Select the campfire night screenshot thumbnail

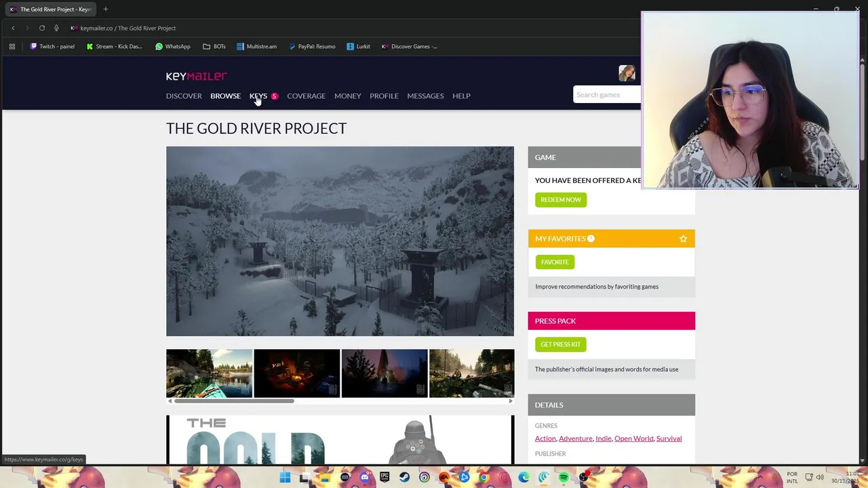296,373
